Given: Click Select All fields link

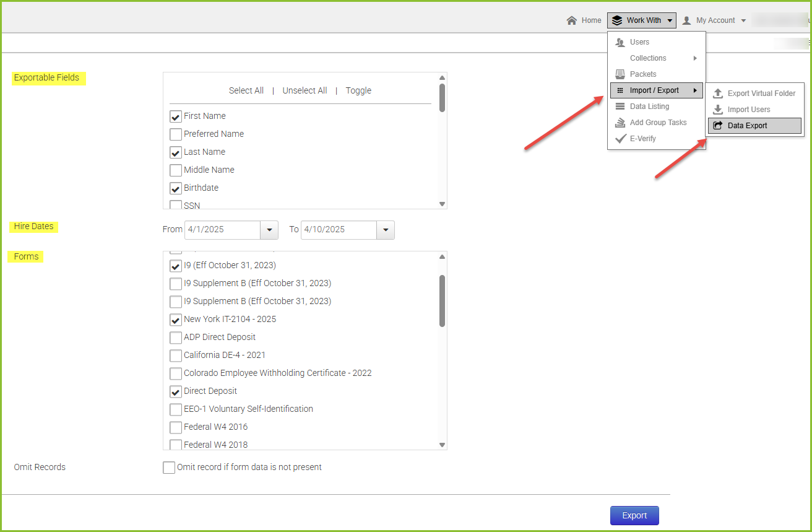Looking at the screenshot, I should (x=246, y=90).
